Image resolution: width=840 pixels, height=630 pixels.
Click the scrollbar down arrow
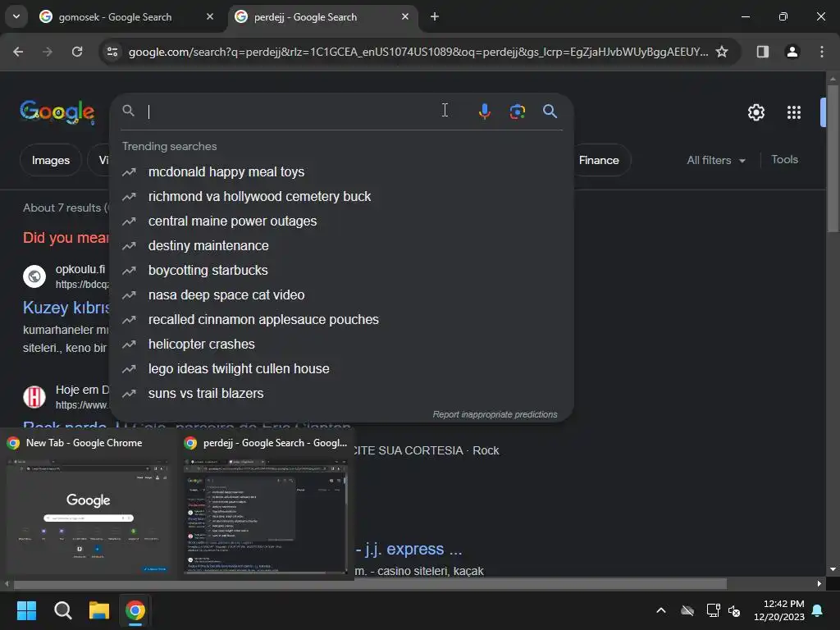(x=833, y=569)
